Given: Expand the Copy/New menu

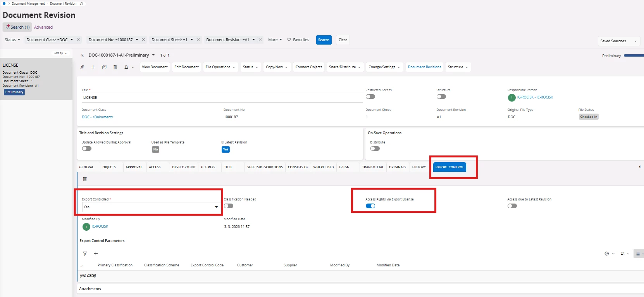Looking at the screenshot, I should pos(277,67).
